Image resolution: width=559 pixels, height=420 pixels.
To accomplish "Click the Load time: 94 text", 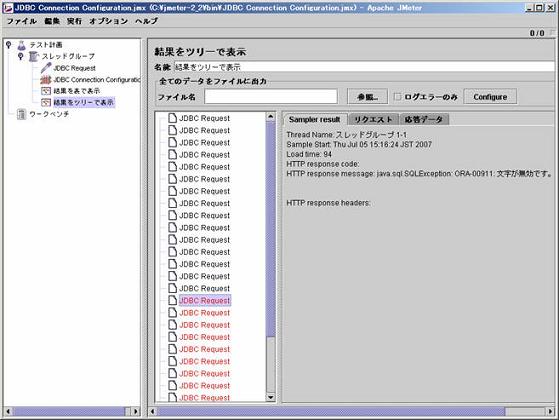I will pyautogui.click(x=309, y=154).
